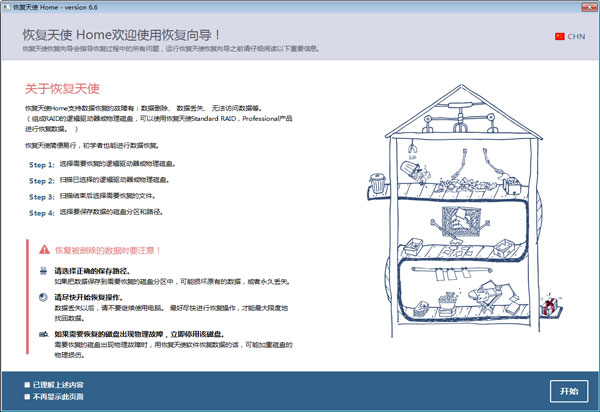Click the Step 1 label
This screenshot has height=412, width=600.
point(41,164)
